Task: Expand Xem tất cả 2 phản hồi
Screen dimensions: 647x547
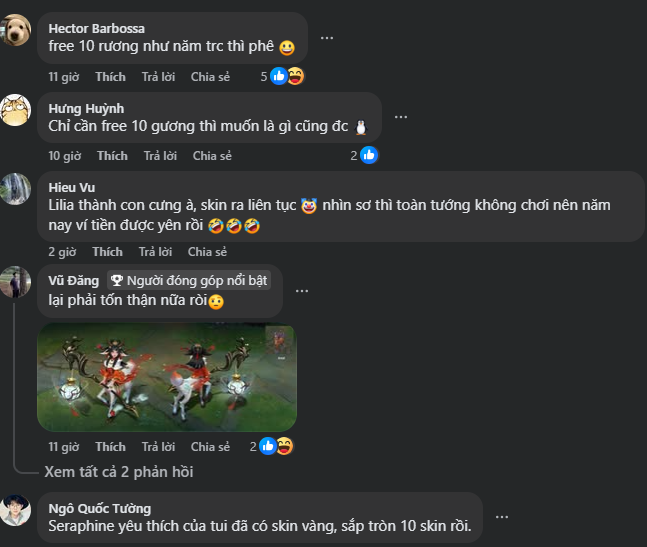Action: [x=119, y=471]
